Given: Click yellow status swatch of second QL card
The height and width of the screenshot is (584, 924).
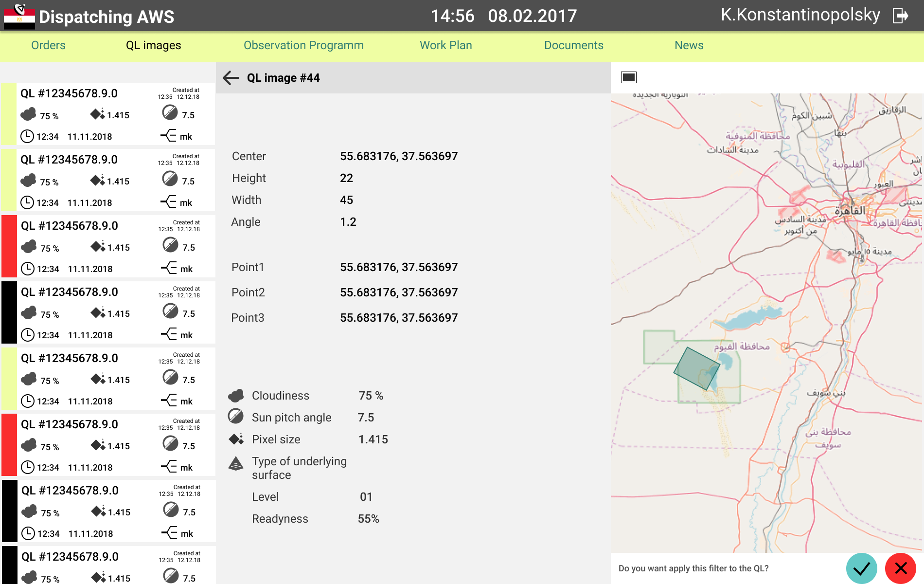Looking at the screenshot, I should tap(8, 180).
